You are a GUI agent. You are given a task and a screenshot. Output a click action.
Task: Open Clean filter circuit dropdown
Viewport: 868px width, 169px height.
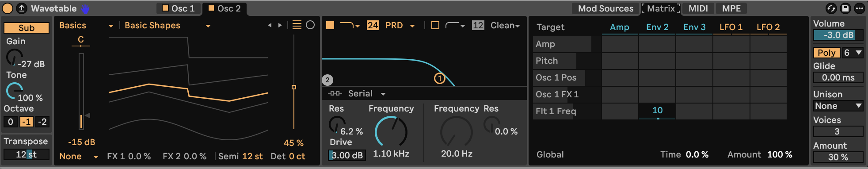pyautogui.click(x=505, y=26)
